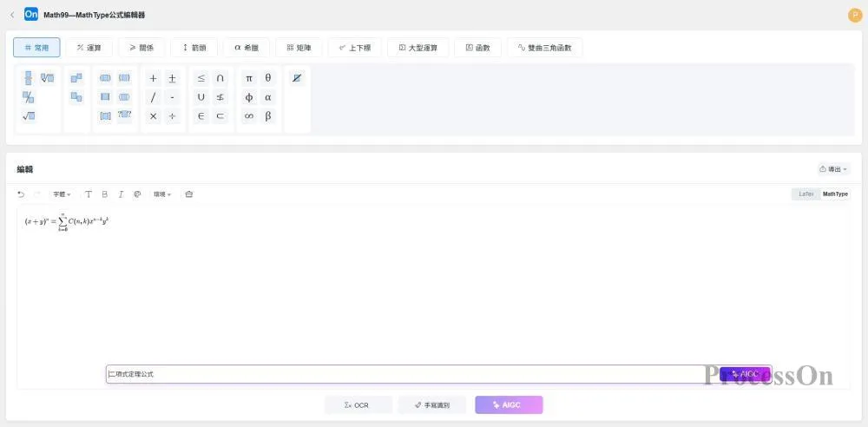Switch editor mode to LaTex
This screenshot has height=427, width=868.
[805, 194]
